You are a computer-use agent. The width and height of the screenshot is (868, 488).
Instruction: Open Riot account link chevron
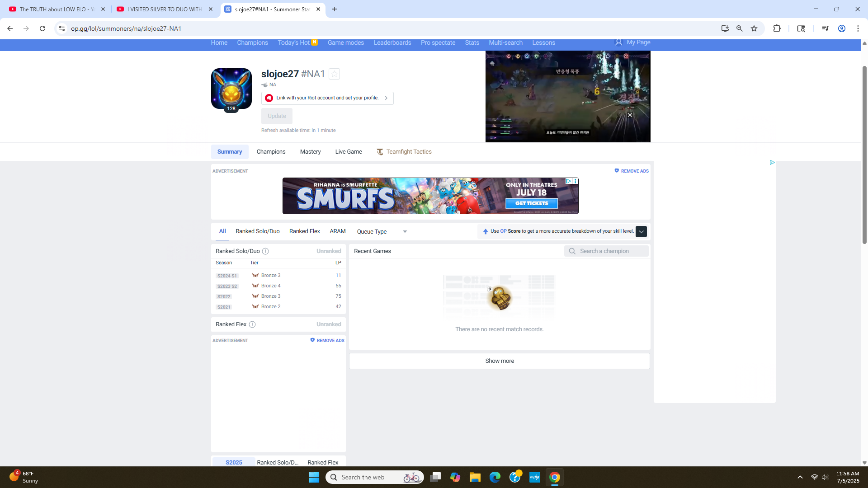coord(386,98)
